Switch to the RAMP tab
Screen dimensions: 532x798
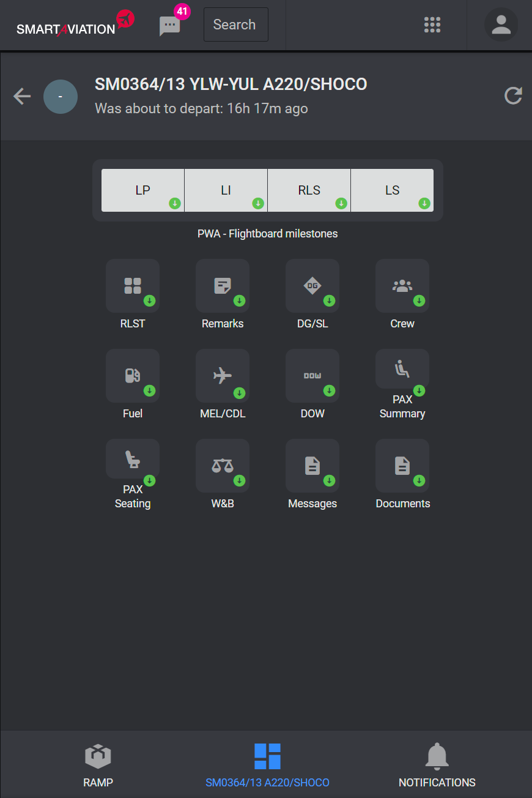98,765
